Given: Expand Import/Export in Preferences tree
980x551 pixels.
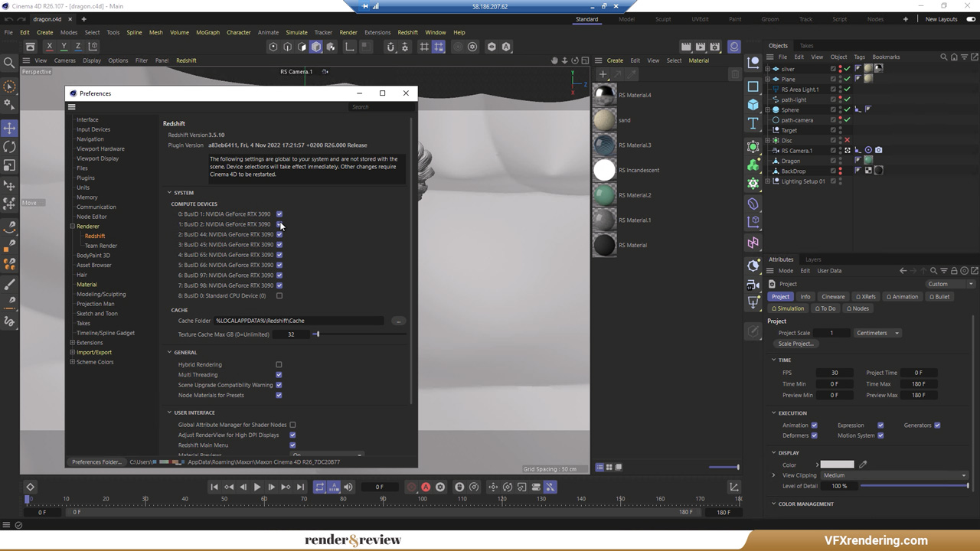Looking at the screenshot, I should pyautogui.click(x=73, y=352).
